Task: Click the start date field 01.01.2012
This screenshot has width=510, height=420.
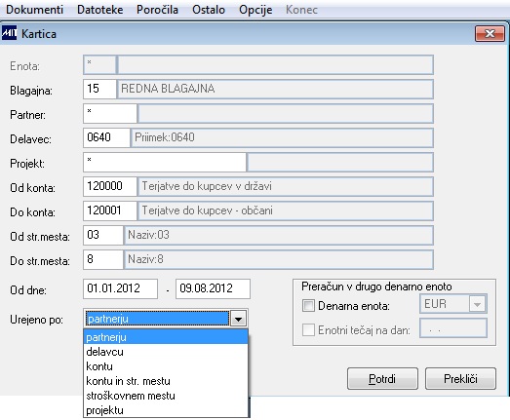Action: point(120,288)
